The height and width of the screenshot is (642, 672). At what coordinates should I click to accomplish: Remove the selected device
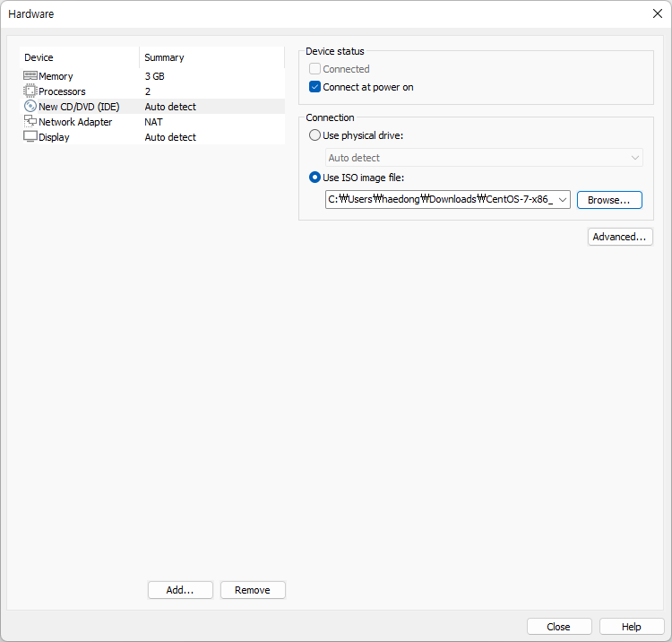tap(253, 590)
